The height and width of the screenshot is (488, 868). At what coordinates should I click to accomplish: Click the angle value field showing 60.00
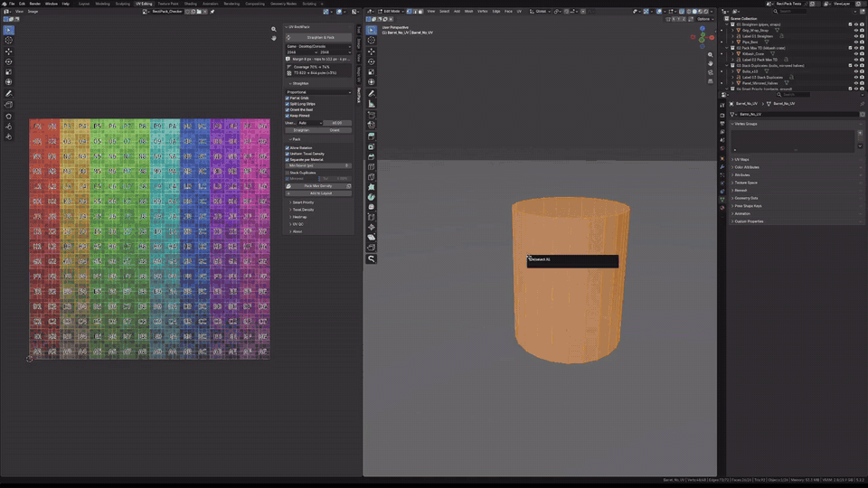(x=337, y=123)
